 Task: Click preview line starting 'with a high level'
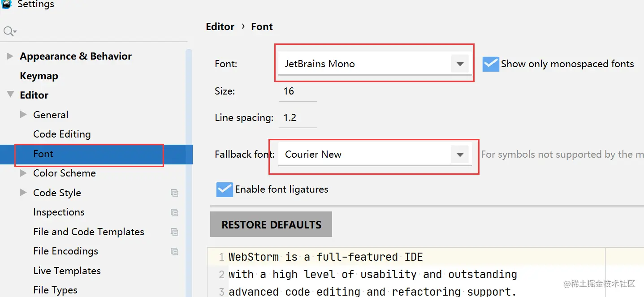click(373, 274)
